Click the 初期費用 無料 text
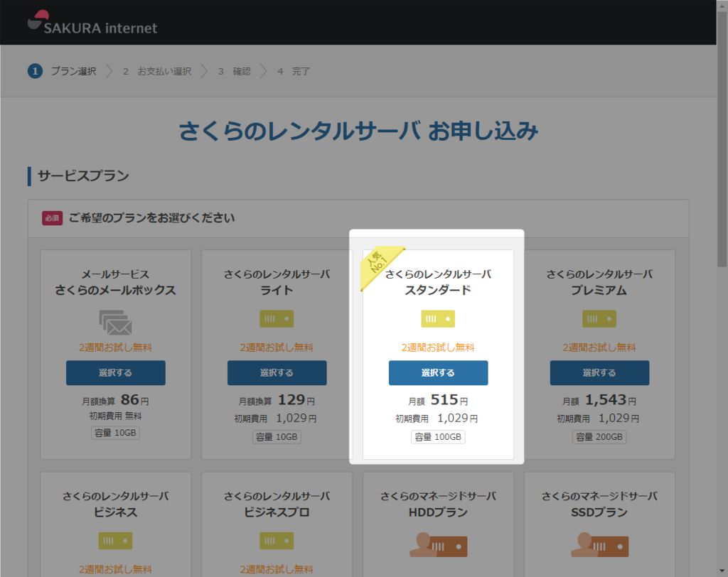728x577 pixels. tap(116, 416)
